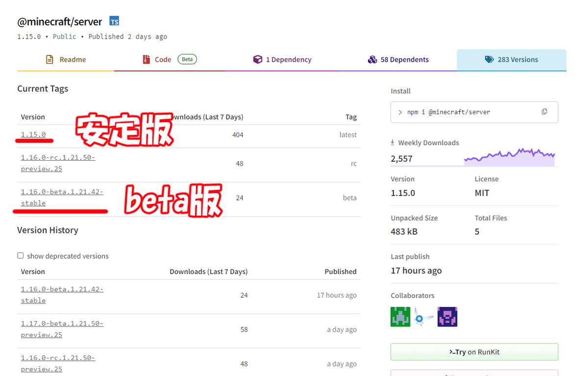Click the @minecraft/server package title
Viewport: 588px width, 376px height.
click(x=60, y=22)
